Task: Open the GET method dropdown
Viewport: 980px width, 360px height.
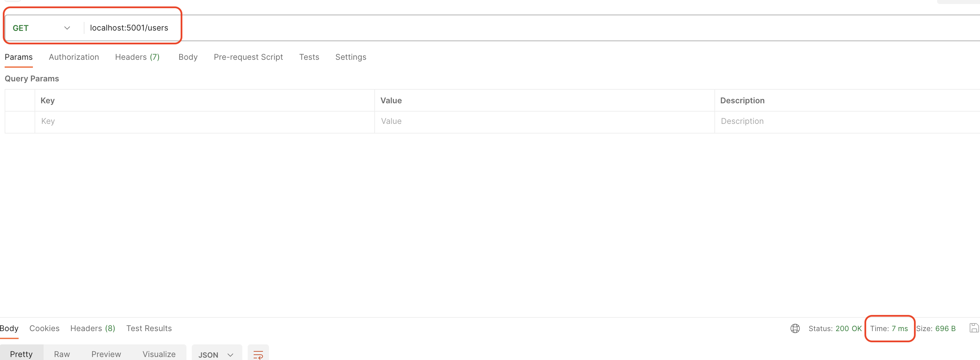Action: (42, 28)
